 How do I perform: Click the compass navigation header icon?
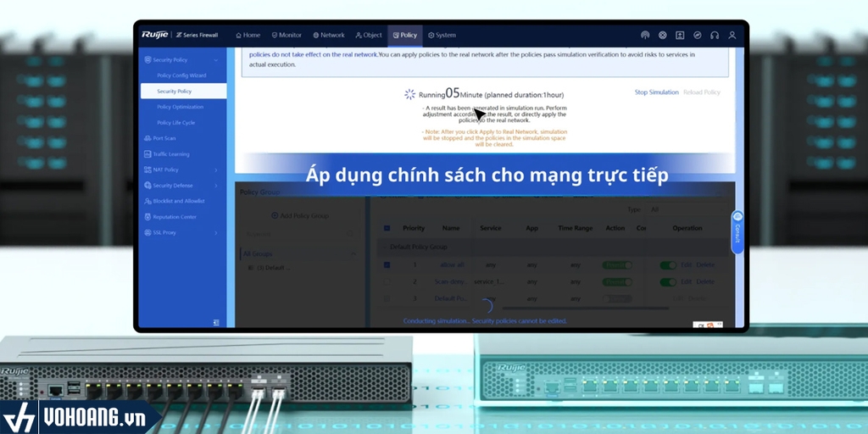[698, 35]
